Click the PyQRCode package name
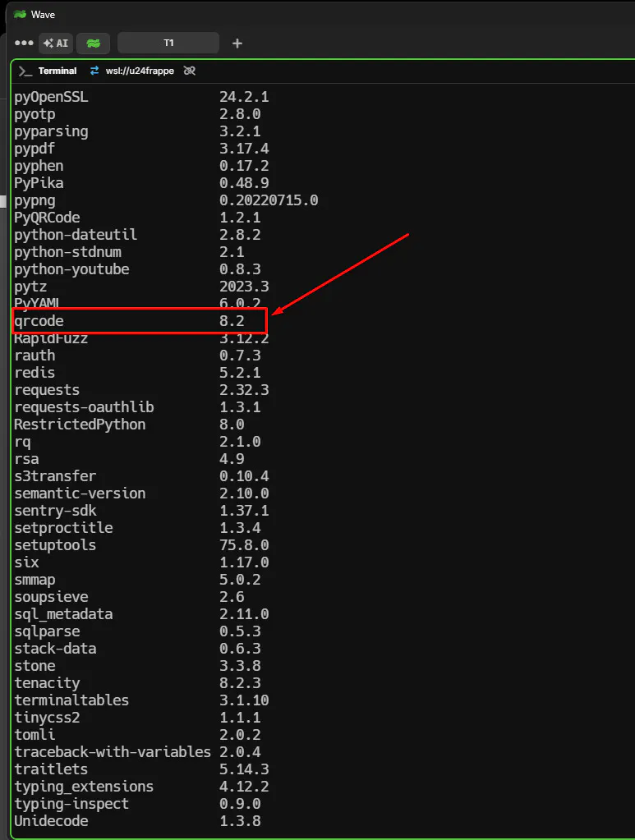This screenshot has height=840, width=635. tap(47, 218)
